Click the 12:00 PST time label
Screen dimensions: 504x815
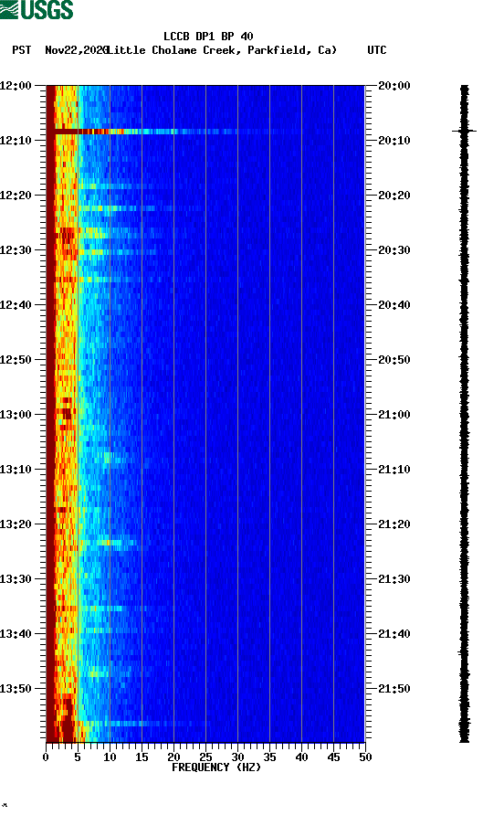pyautogui.click(x=16, y=85)
